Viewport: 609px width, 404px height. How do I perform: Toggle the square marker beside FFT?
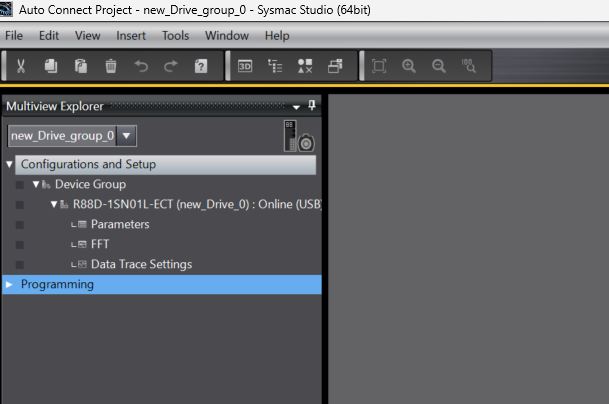tap(19, 245)
